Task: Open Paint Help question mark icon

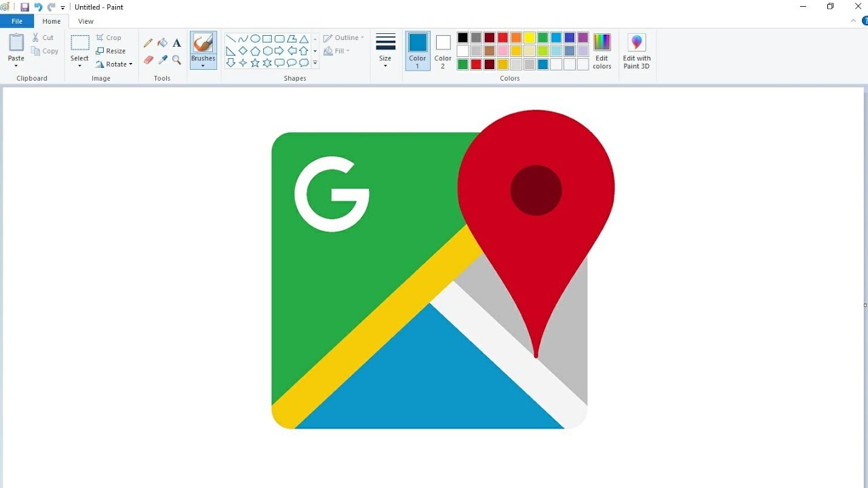Action: click(865, 21)
